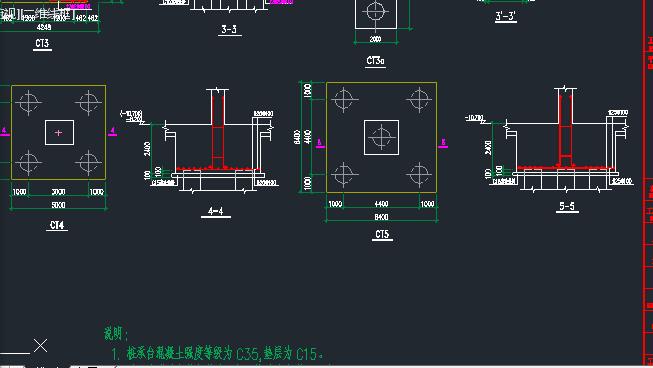Pick the 5000 overall dimension under CT4
Viewport: 653px width, 368px height.
tap(58, 205)
